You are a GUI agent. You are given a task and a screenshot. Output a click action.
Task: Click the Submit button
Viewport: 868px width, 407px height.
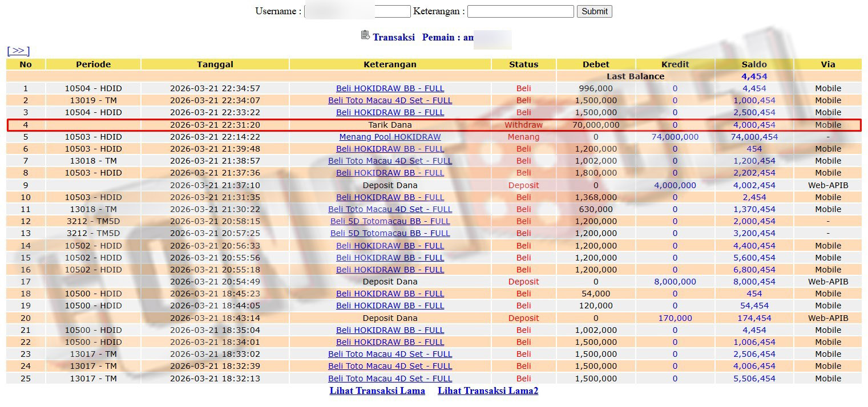pyautogui.click(x=595, y=11)
